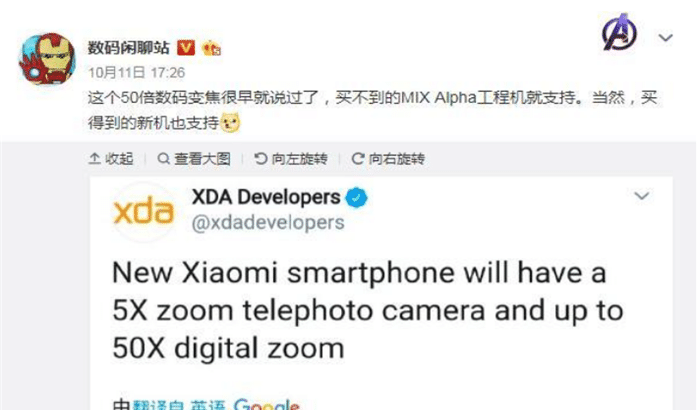Click the clockwise rotate arrow icon
Screen dimensions: 700x410
pyautogui.click(x=358, y=159)
